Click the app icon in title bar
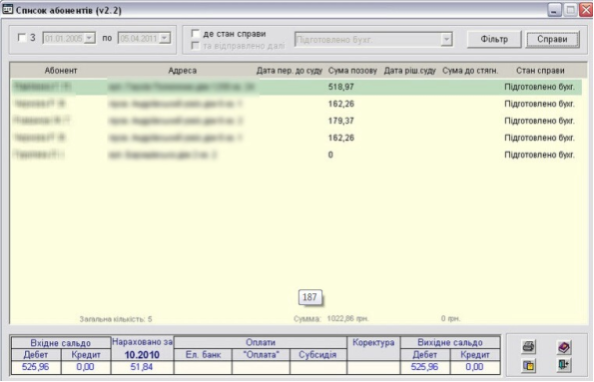594x382 pixels. pos(7,9)
